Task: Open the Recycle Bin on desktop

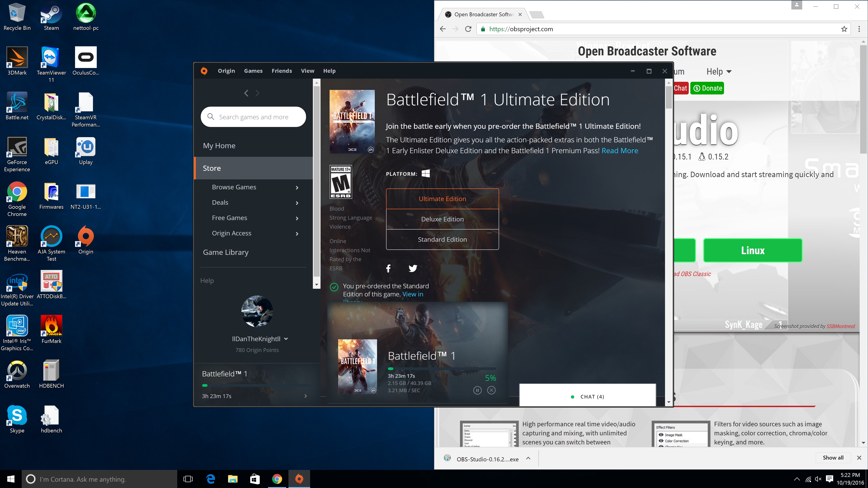Action: pyautogui.click(x=17, y=17)
